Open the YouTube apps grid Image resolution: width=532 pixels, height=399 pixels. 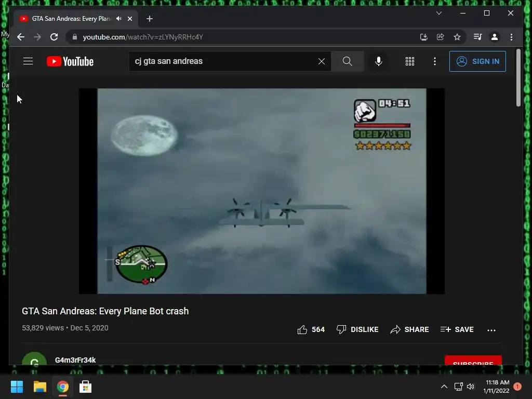409,61
